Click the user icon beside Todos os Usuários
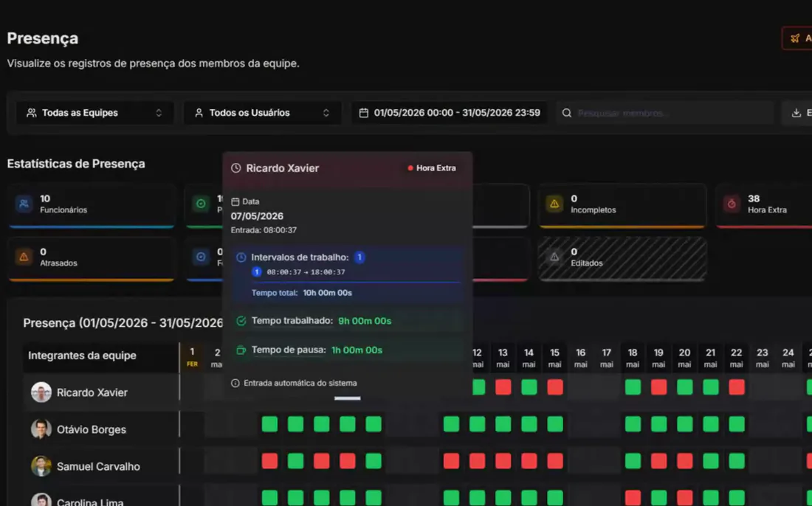This screenshot has width=812, height=506. tap(199, 113)
